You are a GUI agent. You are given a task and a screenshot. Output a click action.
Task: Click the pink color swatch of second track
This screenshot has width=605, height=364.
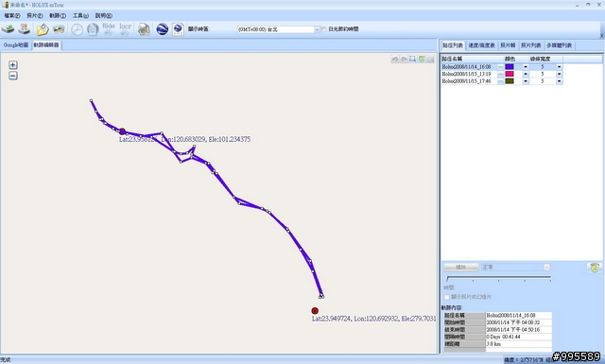pyautogui.click(x=510, y=74)
